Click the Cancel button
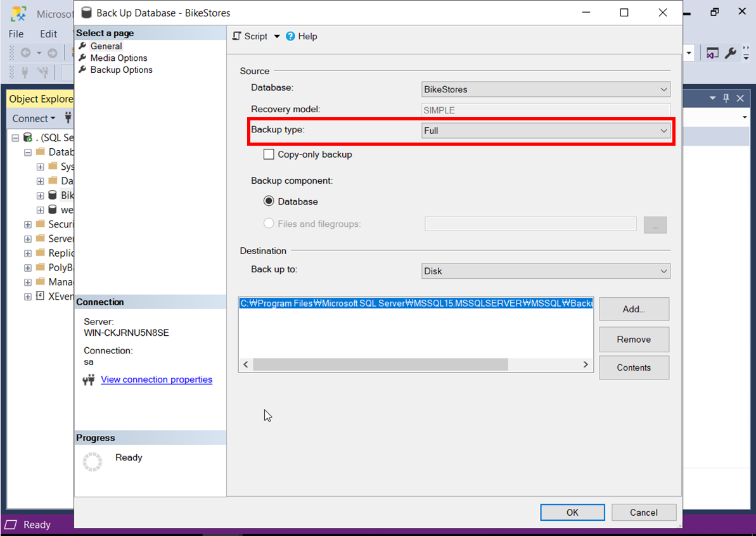Screen dimensions: 756x536 (x=644, y=513)
